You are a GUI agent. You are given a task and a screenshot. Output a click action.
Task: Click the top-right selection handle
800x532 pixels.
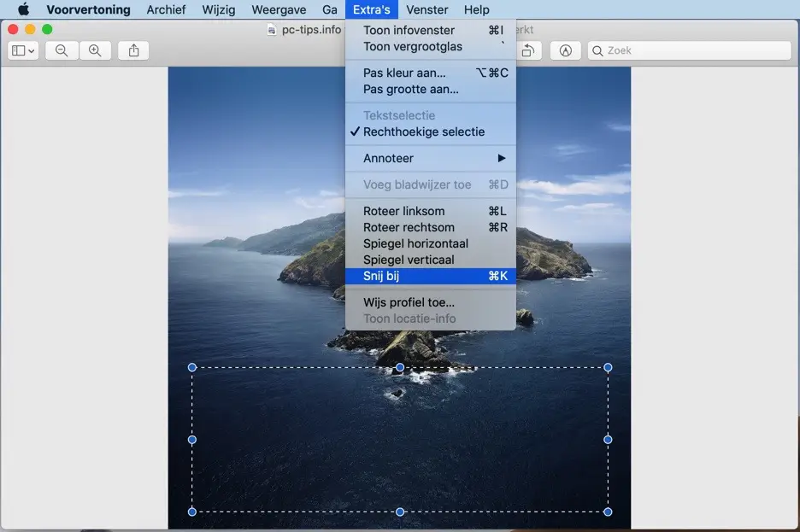click(x=608, y=367)
